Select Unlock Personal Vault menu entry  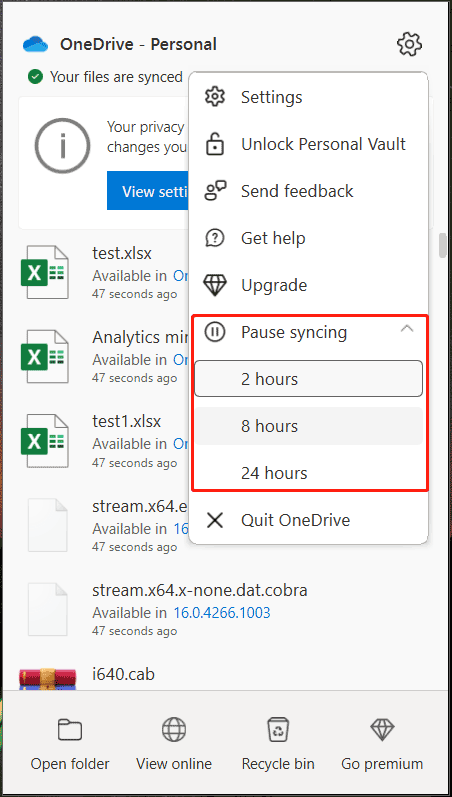308,144
